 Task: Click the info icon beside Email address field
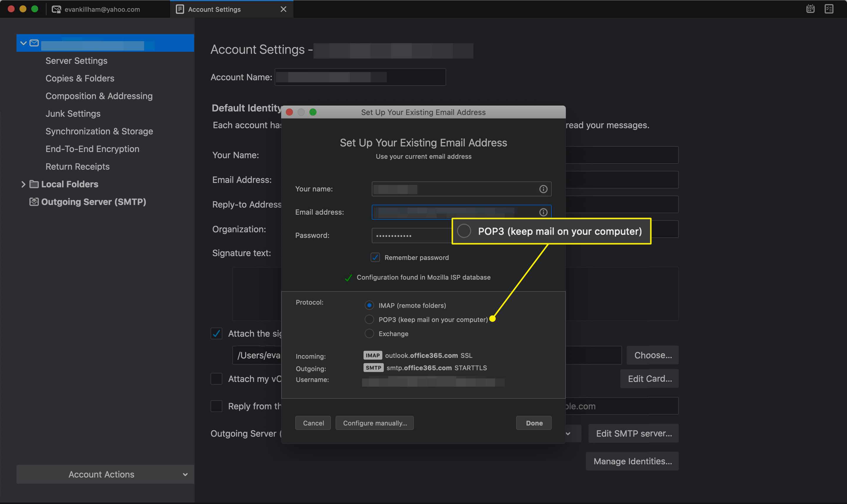pos(543,212)
